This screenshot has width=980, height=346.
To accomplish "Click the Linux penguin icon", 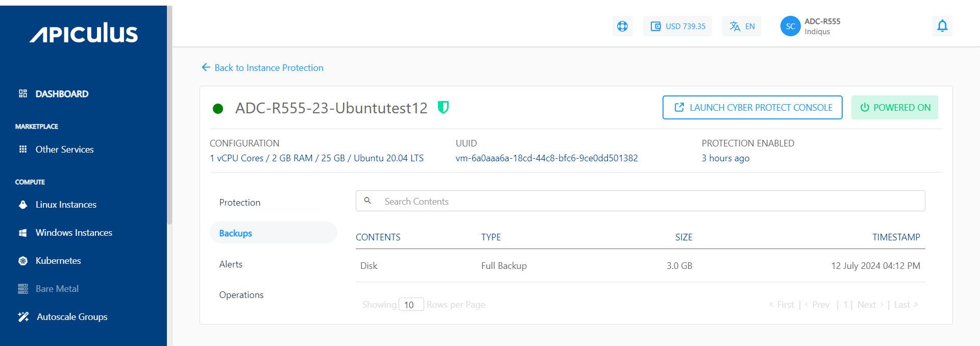I will pos(23,205).
